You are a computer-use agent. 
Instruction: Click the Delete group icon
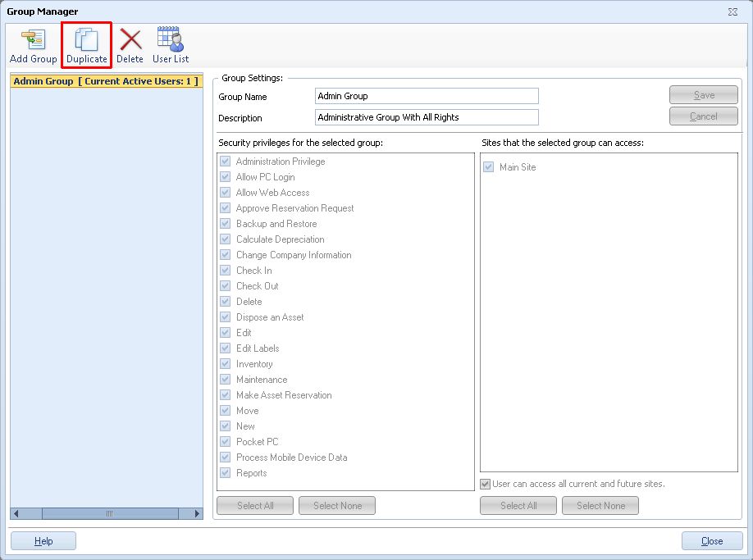coord(130,45)
